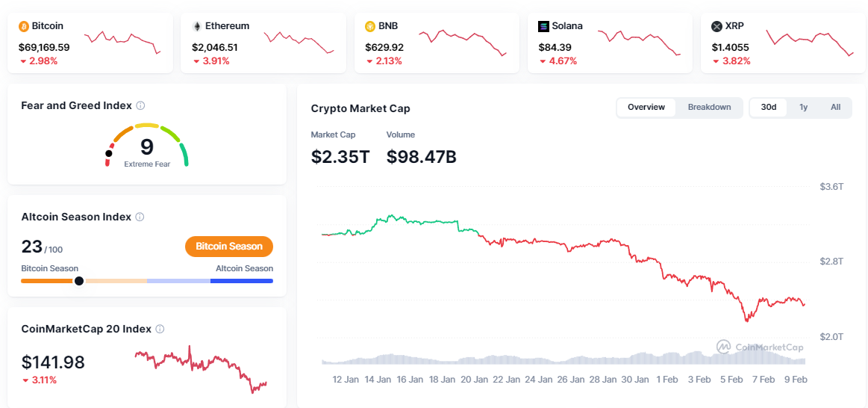This screenshot has width=868, height=408.
Task: Open Altcoin Season Index info icon
Action: (140, 217)
